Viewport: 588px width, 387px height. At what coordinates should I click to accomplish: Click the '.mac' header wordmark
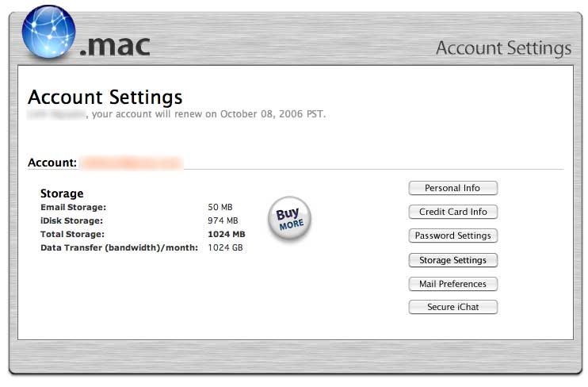(115, 46)
